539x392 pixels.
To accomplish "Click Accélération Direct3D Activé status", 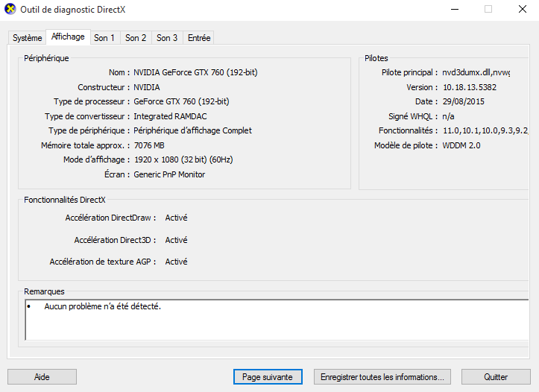I will point(176,240).
